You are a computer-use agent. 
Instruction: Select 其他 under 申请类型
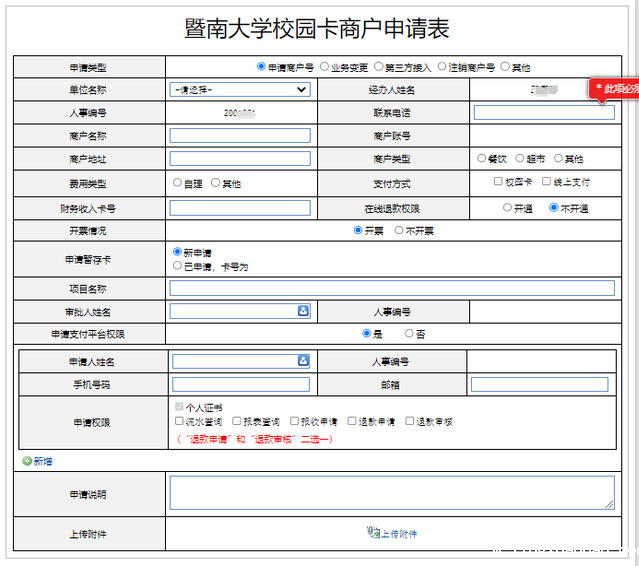coord(505,66)
